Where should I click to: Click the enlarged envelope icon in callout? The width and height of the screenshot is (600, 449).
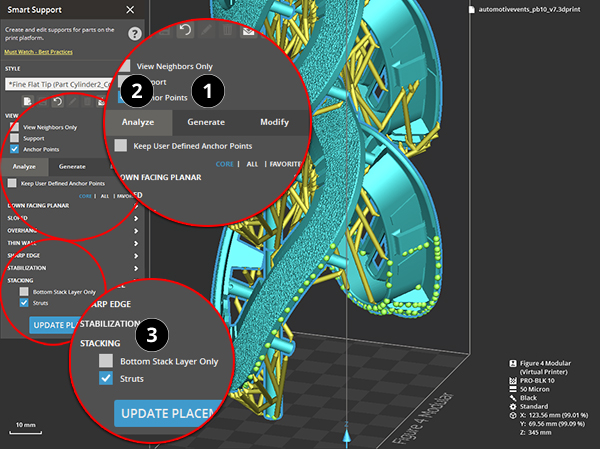248,31
